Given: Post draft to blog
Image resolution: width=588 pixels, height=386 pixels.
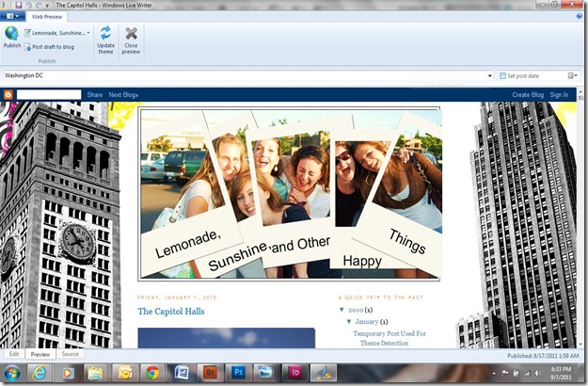Looking at the screenshot, I should click(x=49, y=47).
